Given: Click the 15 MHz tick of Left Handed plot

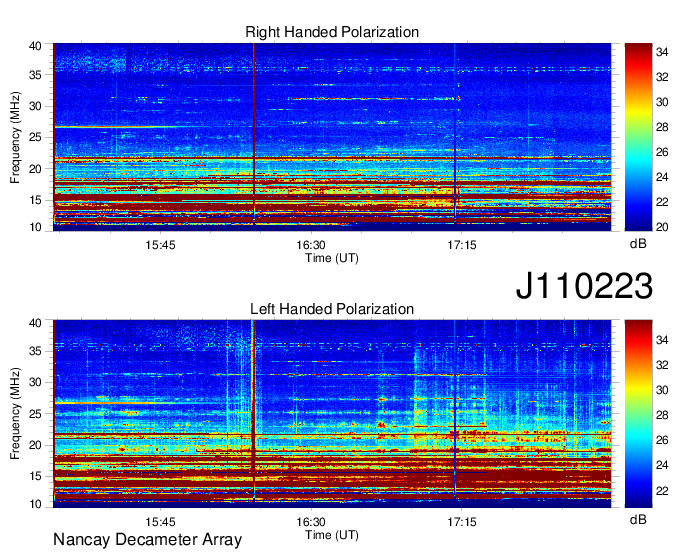Looking at the screenshot, I should tap(35, 476).
